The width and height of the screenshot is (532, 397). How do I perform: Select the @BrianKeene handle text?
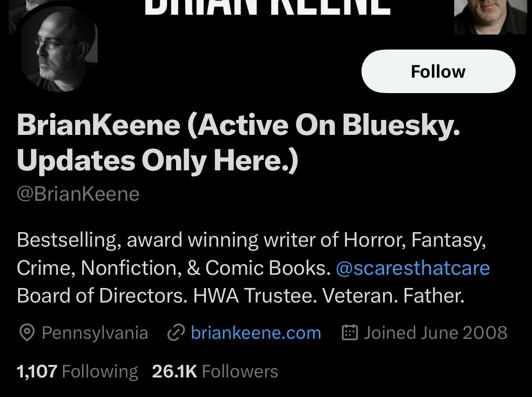coord(78,194)
